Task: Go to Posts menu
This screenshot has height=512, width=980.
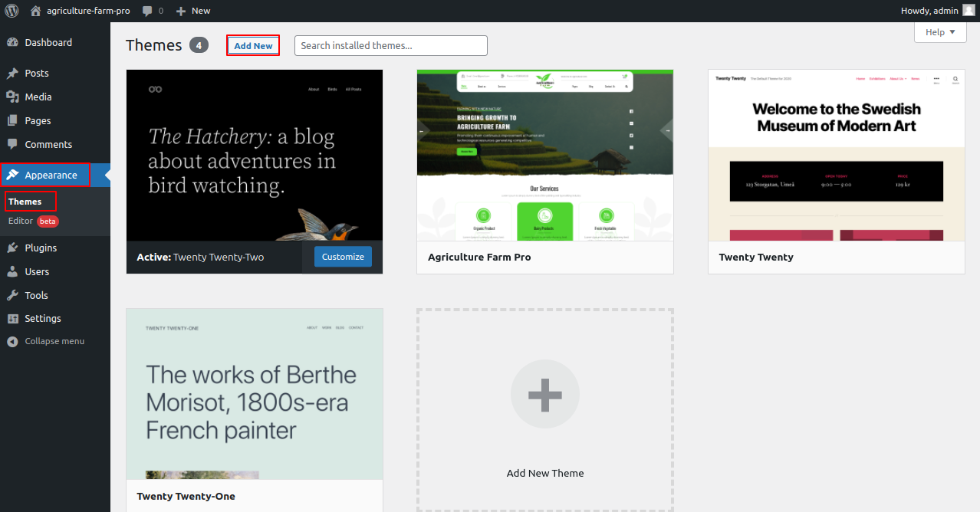Action: coord(37,74)
